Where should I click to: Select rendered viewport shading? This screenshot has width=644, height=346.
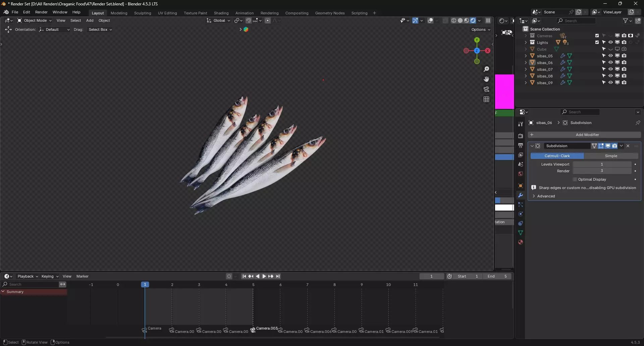[473, 20]
